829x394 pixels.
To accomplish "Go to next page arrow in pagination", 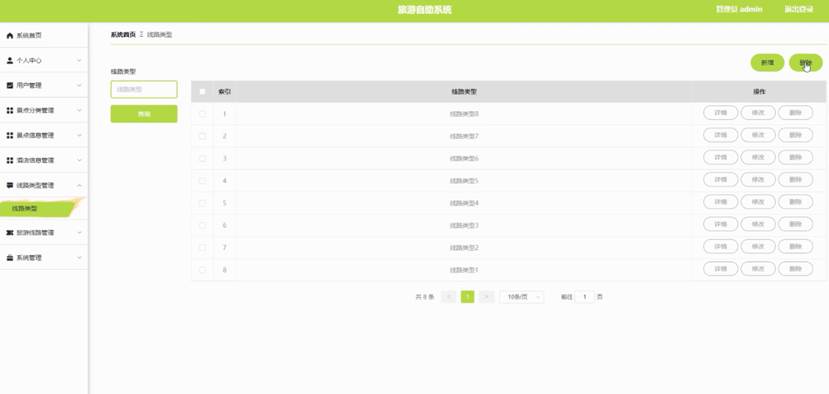I will coord(486,297).
